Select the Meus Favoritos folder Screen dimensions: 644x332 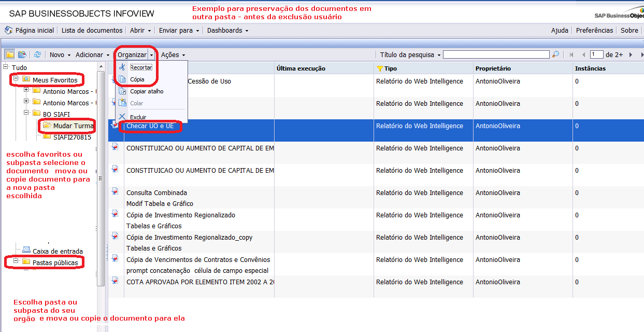(55, 80)
